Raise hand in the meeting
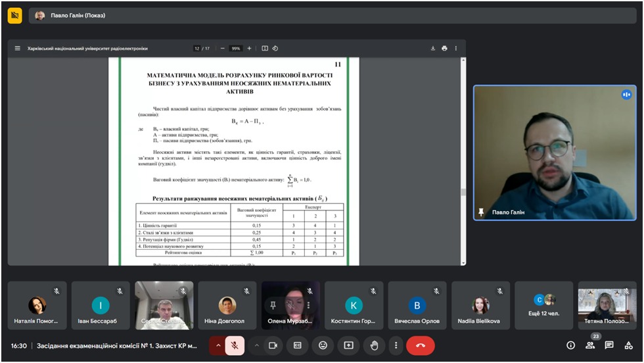This screenshot has height=363, width=644. point(374,345)
